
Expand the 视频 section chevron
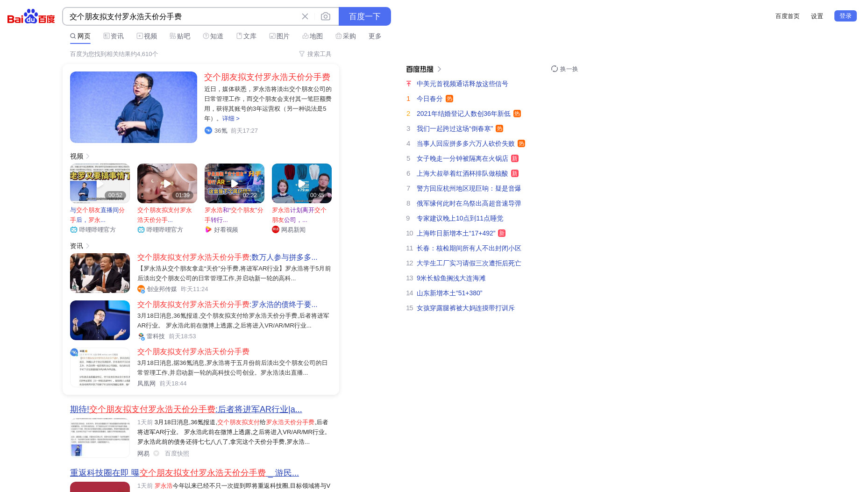click(x=87, y=156)
